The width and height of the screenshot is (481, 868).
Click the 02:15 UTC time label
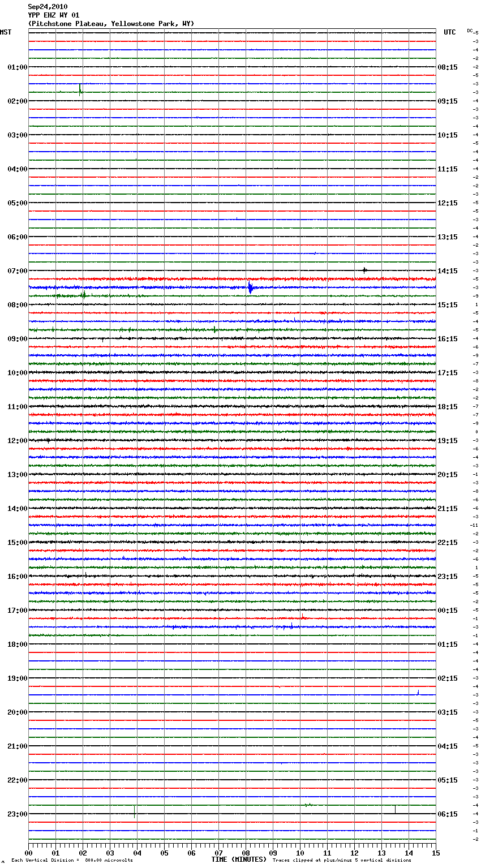[x=448, y=678]
